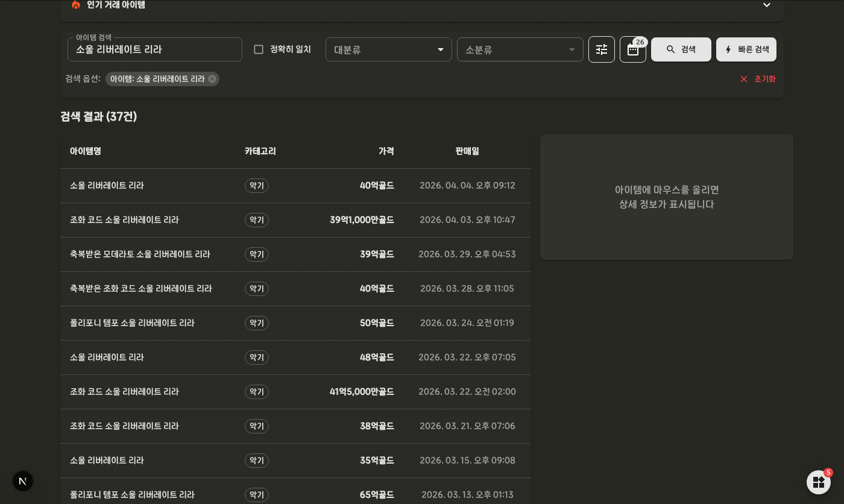This screenshot has height=504, width=844.
Task: Enable the 정확히 일치 checkbox
Action: 259,49
